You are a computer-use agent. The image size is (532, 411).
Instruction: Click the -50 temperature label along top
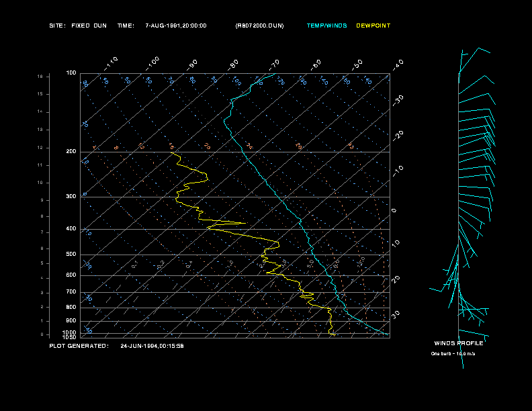click(x=357, y=64)
